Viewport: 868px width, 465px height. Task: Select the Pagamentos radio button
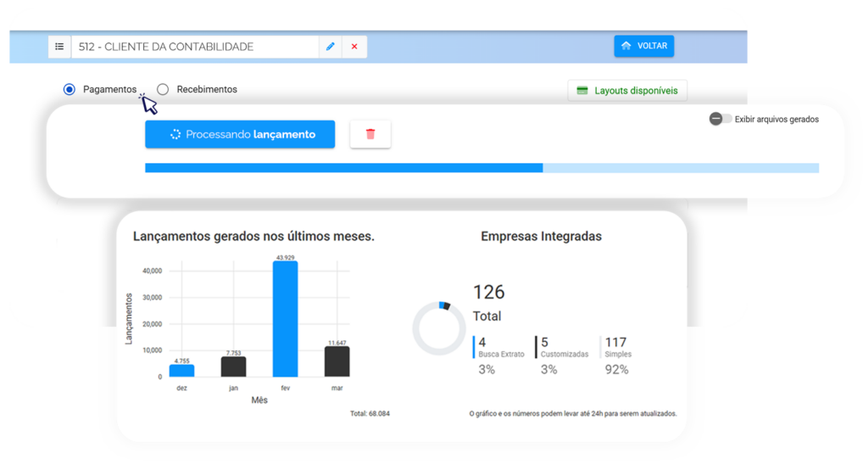click(x=70, y=89)
